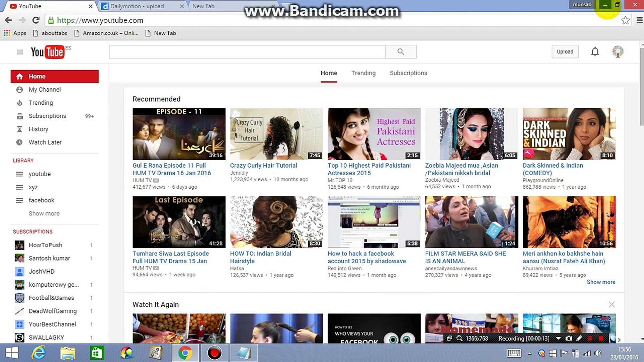Open the Crazy Curly Hair Tutorial link

(263, 165)
